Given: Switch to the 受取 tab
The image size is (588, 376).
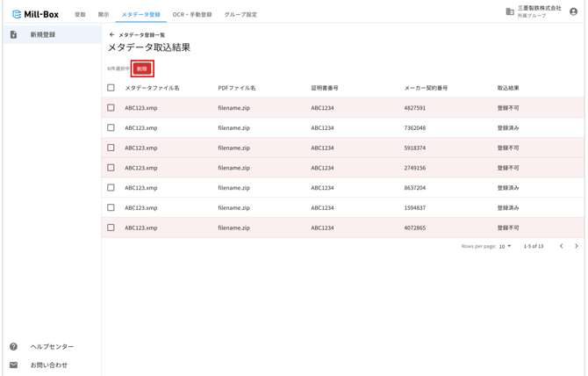Looking at the screenshot, I should [x=80, y=15].
